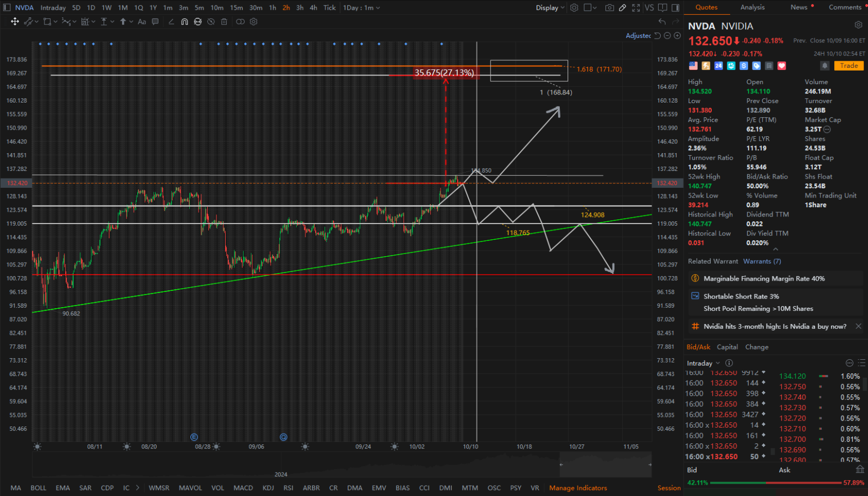
Task: Expand trend line tool variants arrow
Action: (x=36, y=22)
